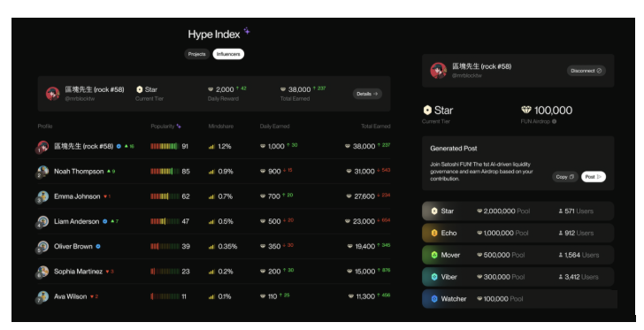Click the 38,000 total in the summary card
This screenshot has width=644, height=330.
[x=299, y=89]
